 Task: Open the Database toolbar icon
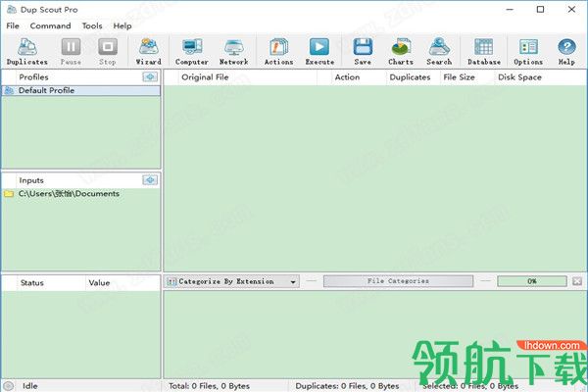pos(484,52)
